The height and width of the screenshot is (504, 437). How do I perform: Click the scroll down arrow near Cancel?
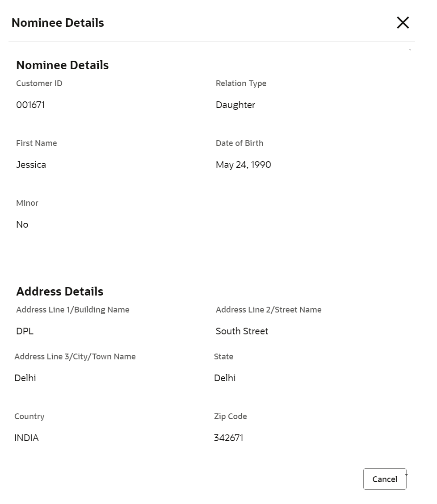pos(406,475)
